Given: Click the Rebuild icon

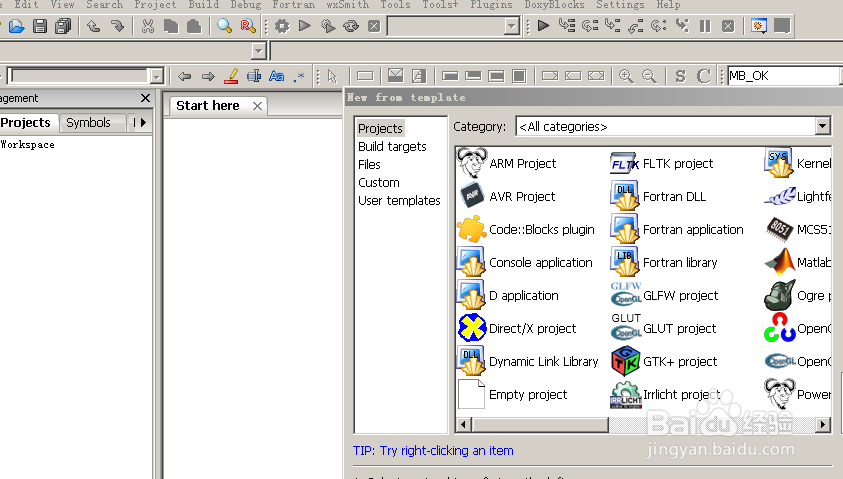Looking at the screenshot, I should click(351, 26).
